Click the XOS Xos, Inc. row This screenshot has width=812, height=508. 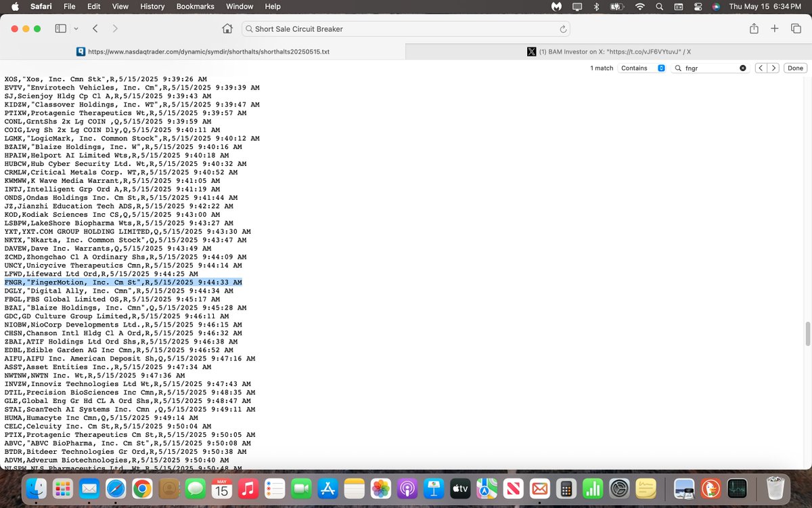point(106,79)
